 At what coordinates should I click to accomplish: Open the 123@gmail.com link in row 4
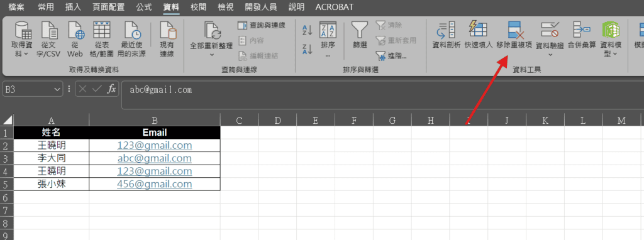click(x=155, y=171)
